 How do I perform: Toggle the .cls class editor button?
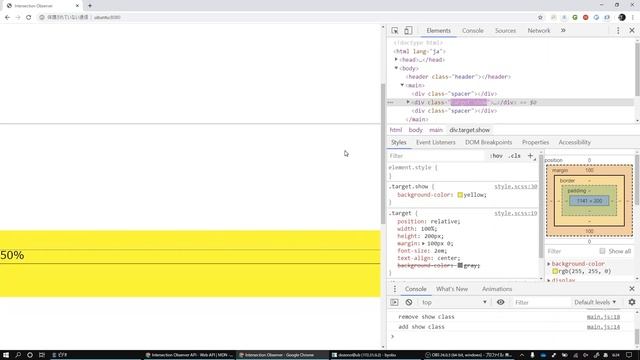tap(515, 156)
